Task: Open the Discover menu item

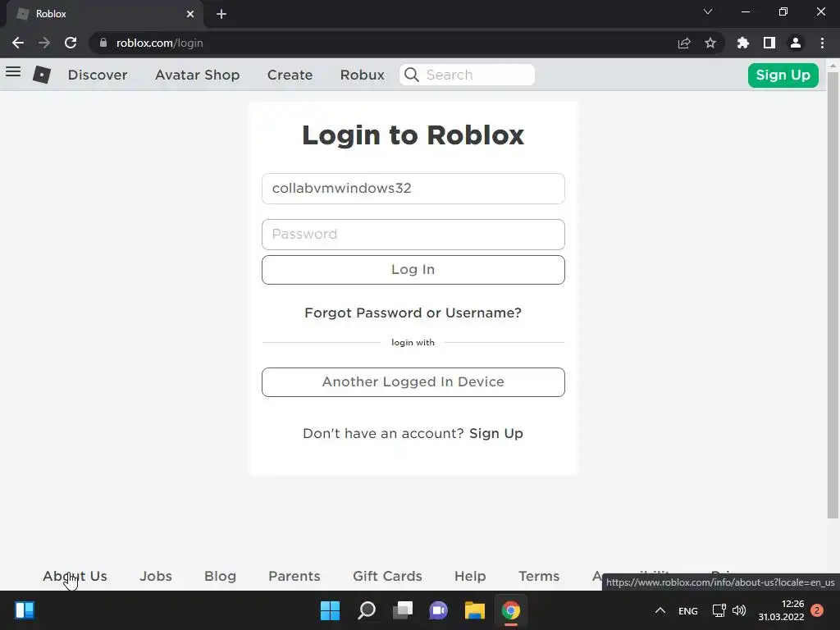Action: coord(98,75)
